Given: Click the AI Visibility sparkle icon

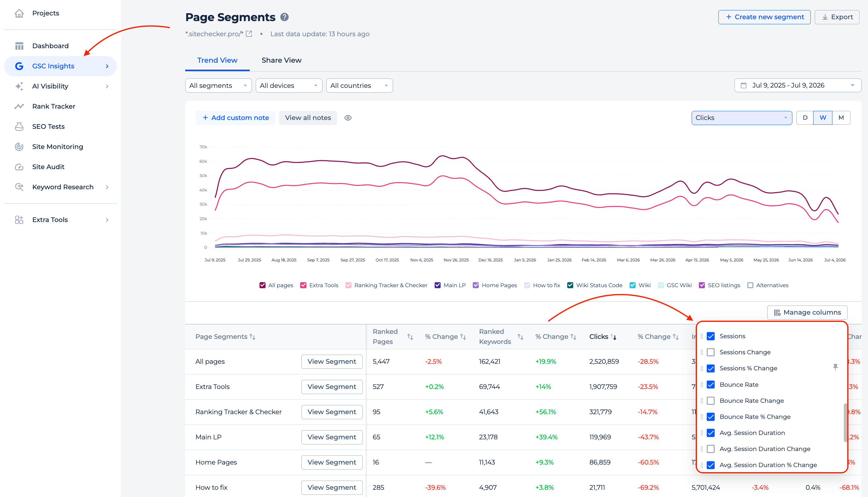Looking at the screenshot, I should click(x=19, y=86).
